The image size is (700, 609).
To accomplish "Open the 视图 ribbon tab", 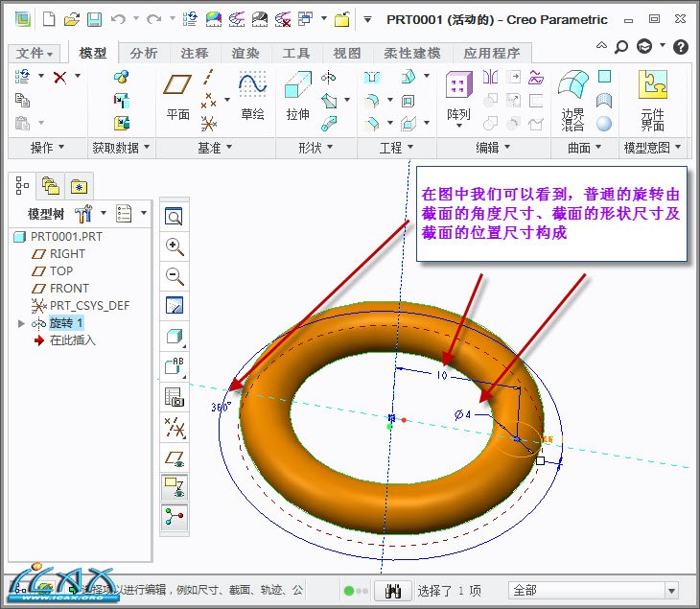I will [346, 54].
